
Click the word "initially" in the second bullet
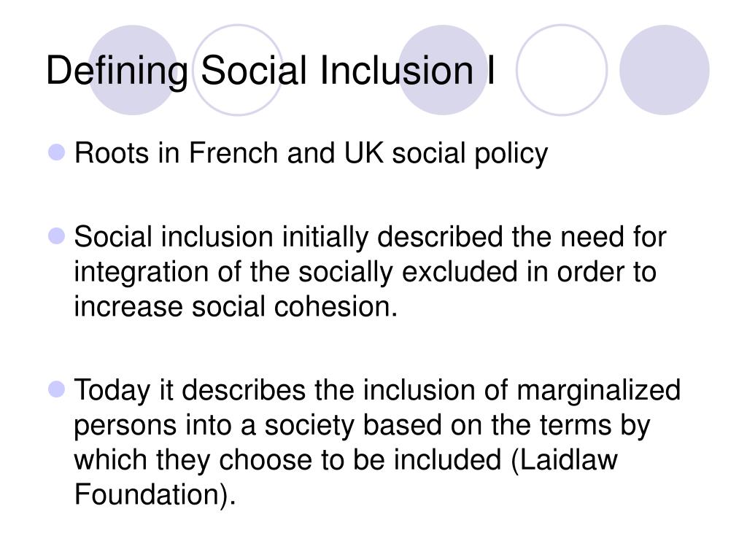pyautogui.click(x=325, y=238)
